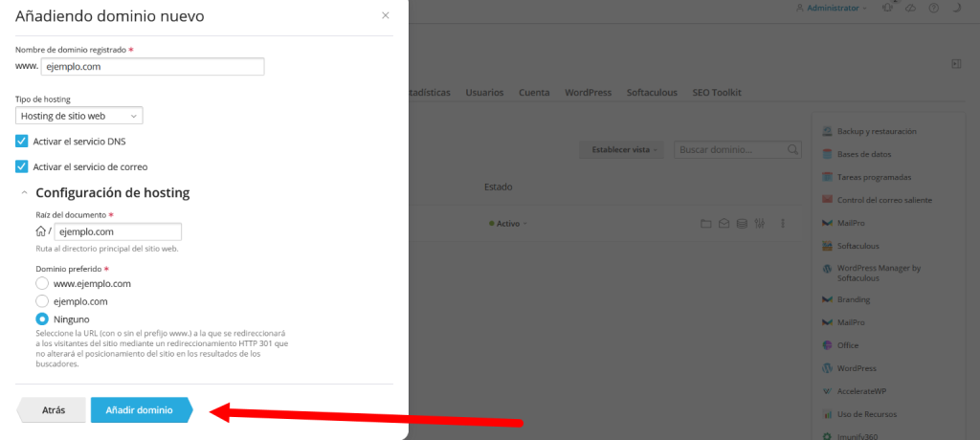Open the help question mark icon
The height and width of the screenshot is (440, 980).
[x=933, y=8]
